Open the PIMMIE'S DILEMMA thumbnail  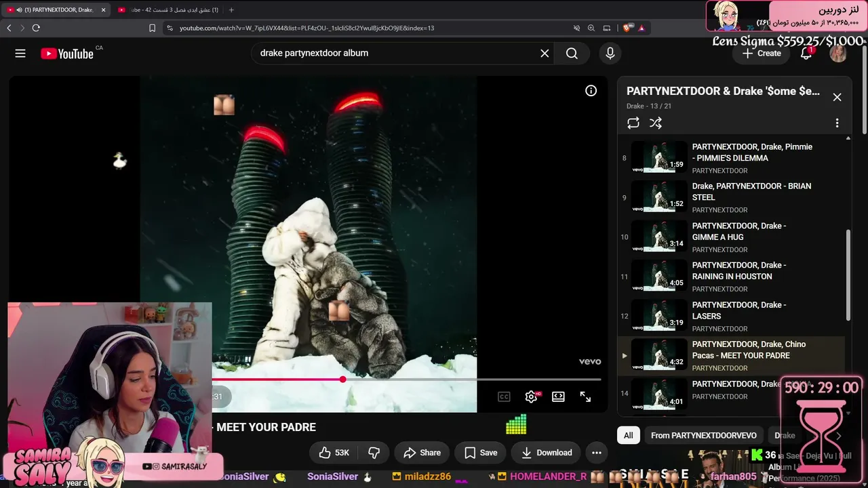(x=659, y=157)
